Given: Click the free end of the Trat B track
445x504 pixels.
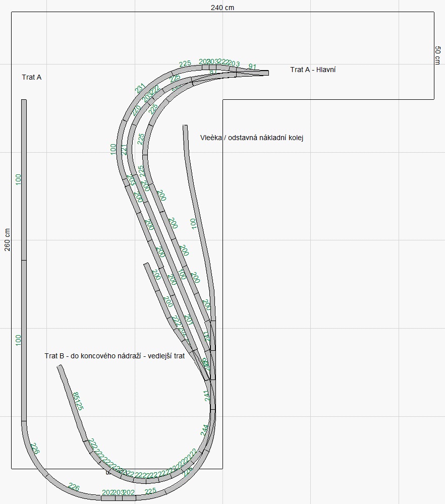Looking at the screenshot, I should (x=59, y=367).
